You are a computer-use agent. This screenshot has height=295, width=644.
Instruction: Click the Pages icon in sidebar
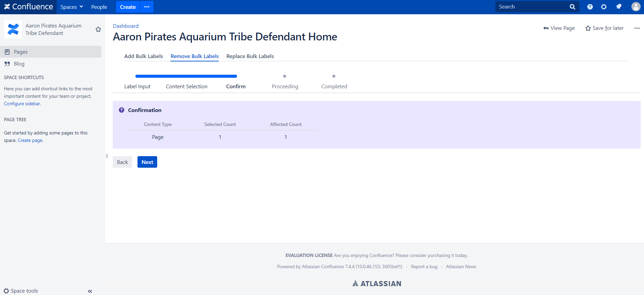point(7,52)
